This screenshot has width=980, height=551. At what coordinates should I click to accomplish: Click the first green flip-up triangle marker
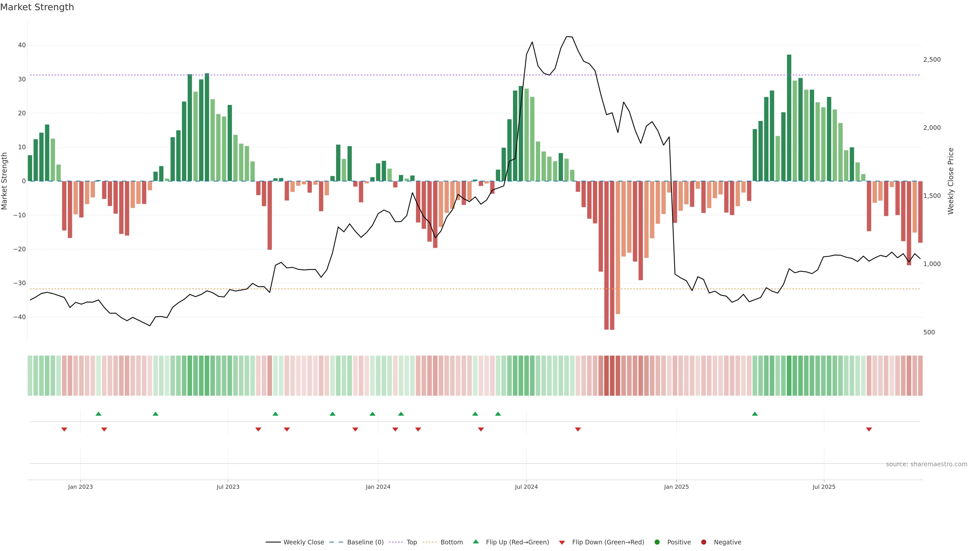click(x=99, y=414)
